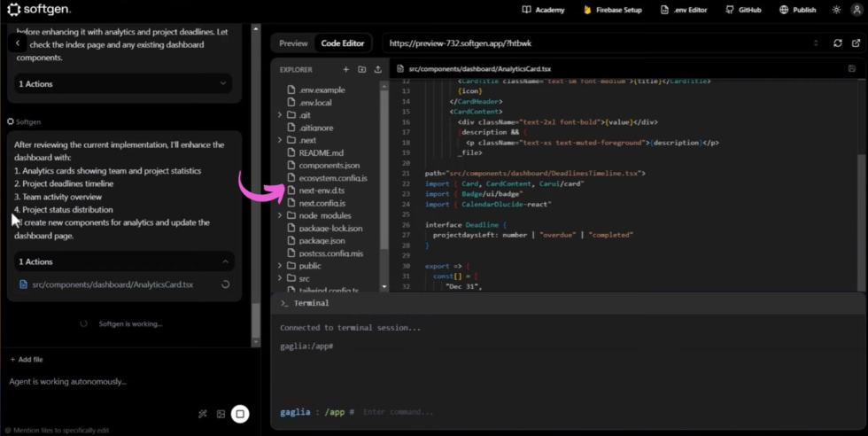Viewport: 868px width, 436px height.
Task: Refresh the preview with the reload icon
Action: (x=838, y=43)
